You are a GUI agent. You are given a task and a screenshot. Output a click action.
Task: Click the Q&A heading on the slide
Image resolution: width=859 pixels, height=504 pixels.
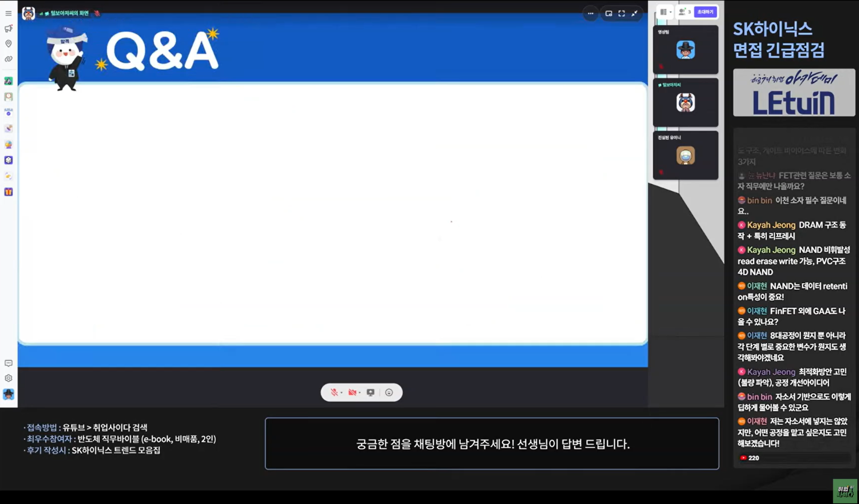(162, 51)
